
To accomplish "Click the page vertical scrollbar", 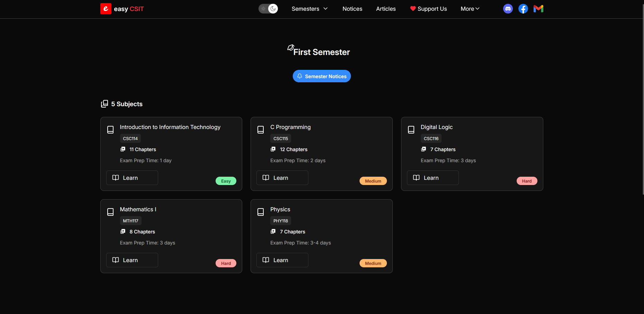I will coord(643,99).
